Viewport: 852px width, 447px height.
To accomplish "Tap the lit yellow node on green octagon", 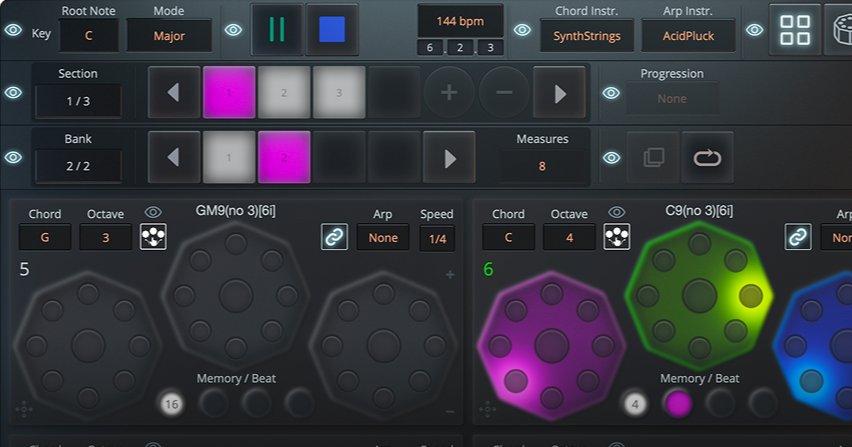I will coord(751,296).
